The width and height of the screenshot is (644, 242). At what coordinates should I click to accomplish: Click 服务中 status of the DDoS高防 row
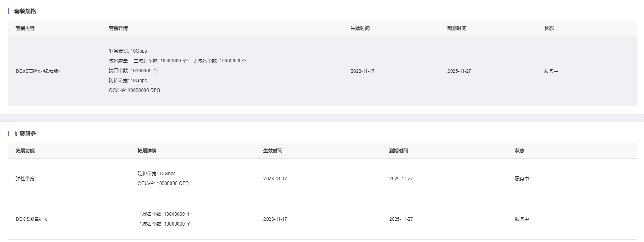pyautogui.click(x=551, y=71)
